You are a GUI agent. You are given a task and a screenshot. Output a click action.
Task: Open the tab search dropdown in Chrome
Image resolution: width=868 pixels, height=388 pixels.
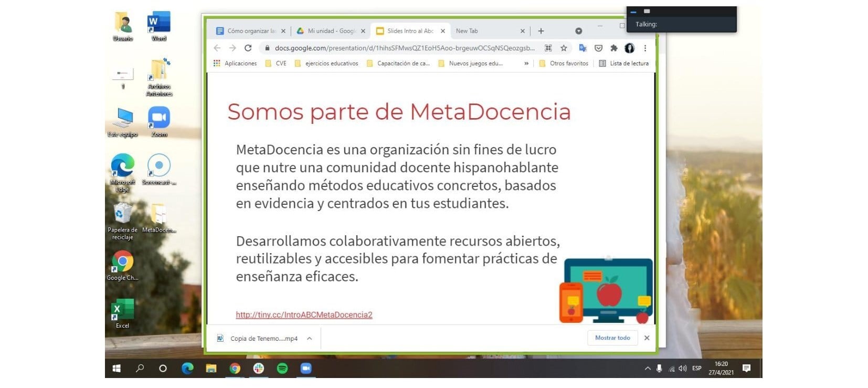(578, 31)
